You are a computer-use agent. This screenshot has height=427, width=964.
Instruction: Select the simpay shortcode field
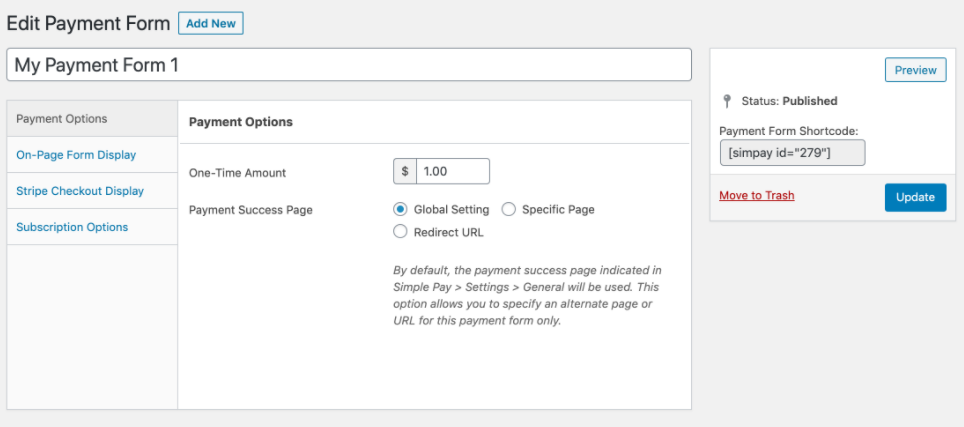click(x=792, y=153)
